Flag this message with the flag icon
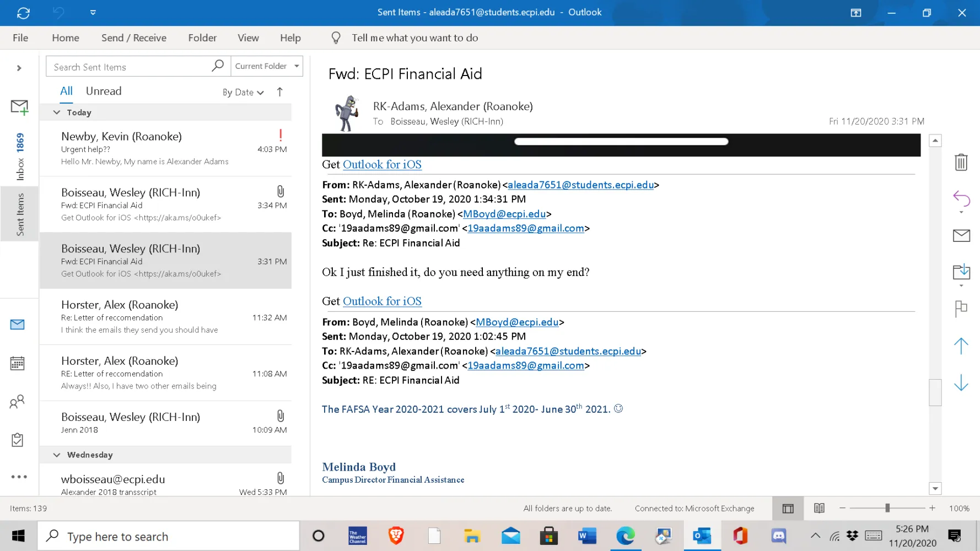Viewport: 980px width, 551px height. (961, 309)
